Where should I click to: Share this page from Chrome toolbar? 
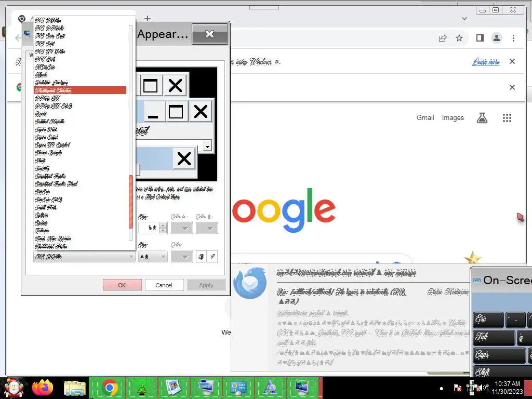[443, 38]
